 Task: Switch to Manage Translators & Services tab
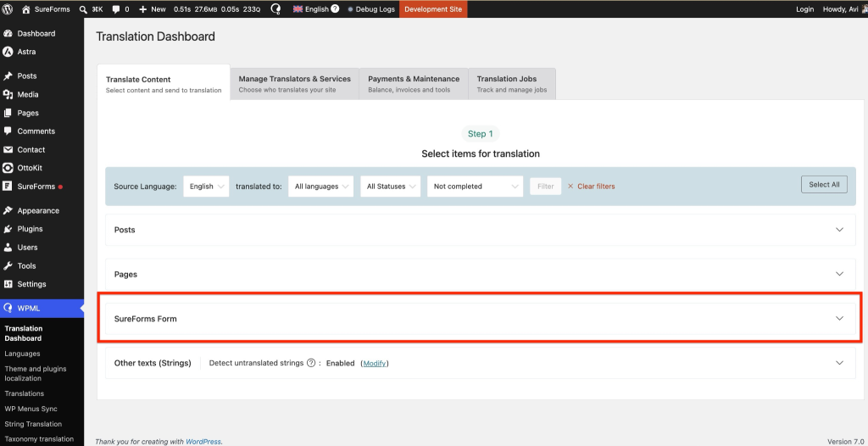point(294,84)
